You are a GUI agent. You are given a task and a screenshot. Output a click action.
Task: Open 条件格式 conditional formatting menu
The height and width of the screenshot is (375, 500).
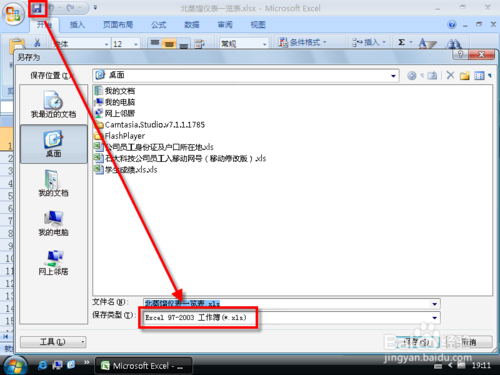(303, 43)
